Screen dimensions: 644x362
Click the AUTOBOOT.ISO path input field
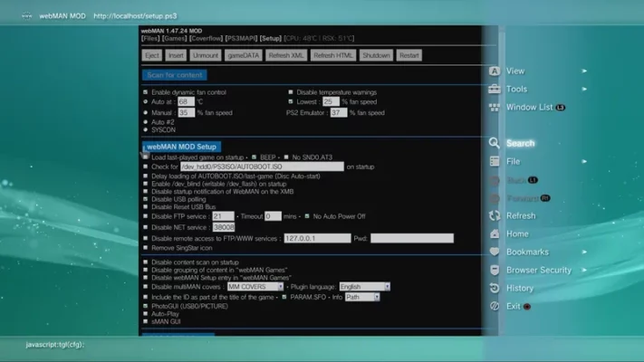tap(262, 167)
